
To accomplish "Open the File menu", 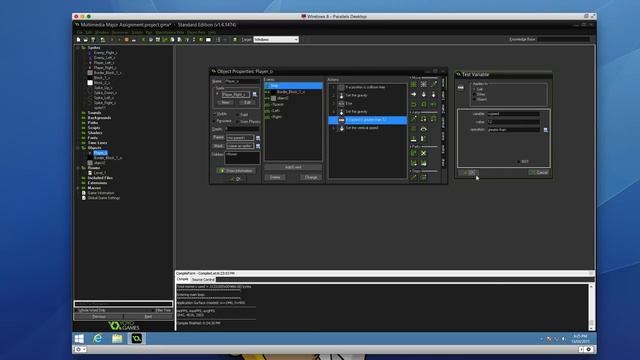I will coord(80,32).
